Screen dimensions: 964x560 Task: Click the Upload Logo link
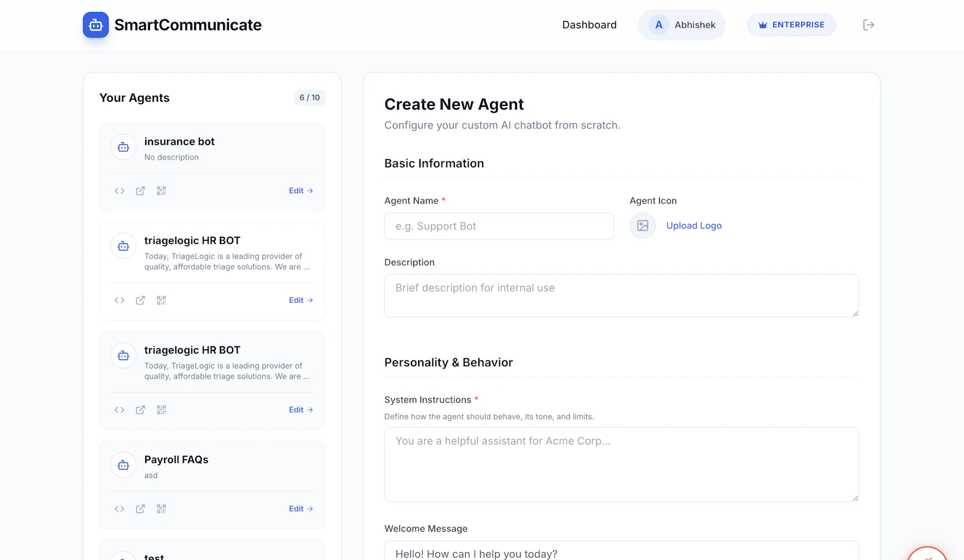(694, 226)
